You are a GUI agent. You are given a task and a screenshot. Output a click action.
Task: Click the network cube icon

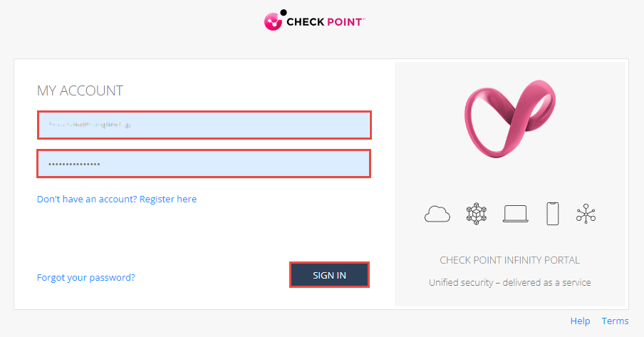(475, 214)
